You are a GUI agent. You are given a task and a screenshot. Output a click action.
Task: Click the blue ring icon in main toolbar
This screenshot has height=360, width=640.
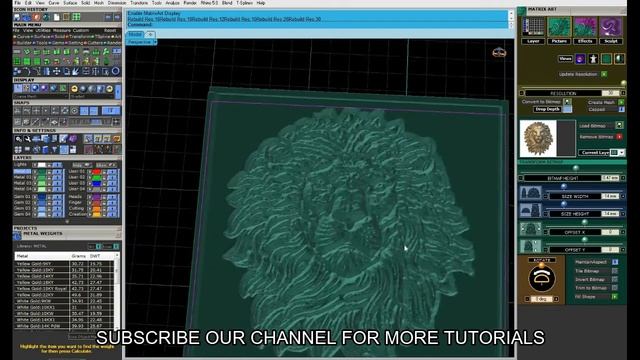coord(116,71)
